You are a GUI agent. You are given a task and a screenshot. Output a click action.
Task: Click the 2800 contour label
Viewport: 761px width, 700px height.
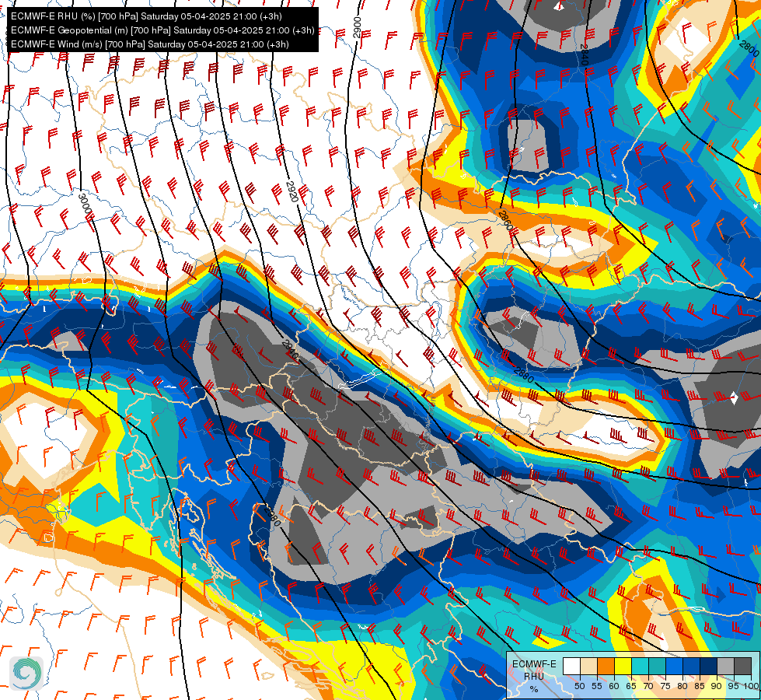point(749,49)
